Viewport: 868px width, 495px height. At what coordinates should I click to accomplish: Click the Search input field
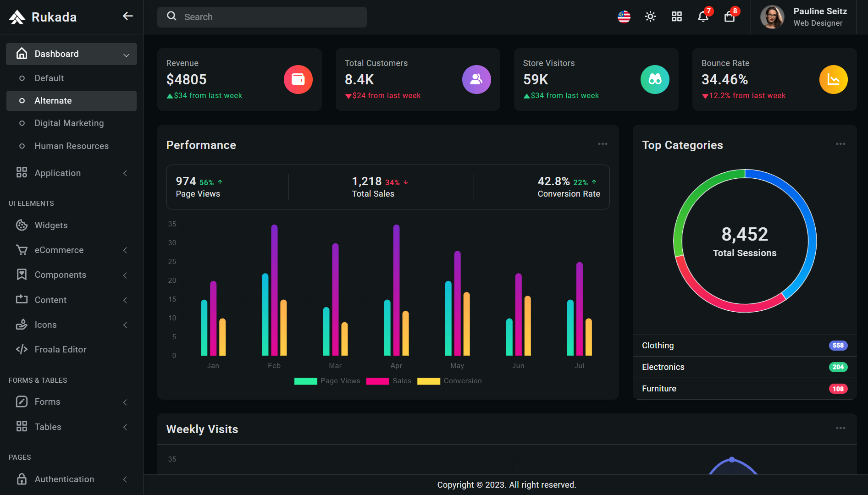click(262, 17)
